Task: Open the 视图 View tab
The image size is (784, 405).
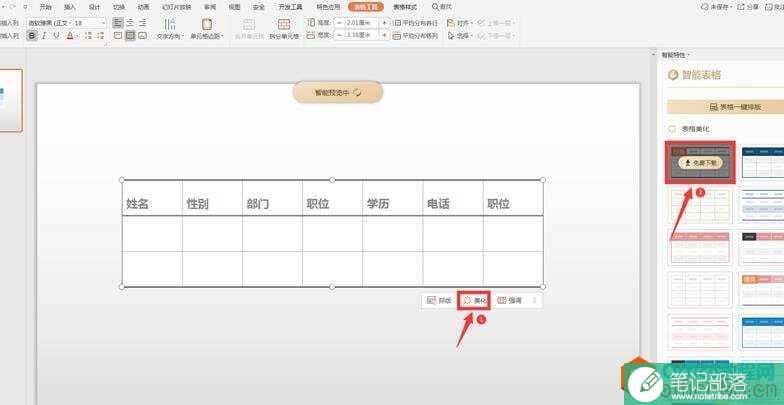Action: click(234, 7)
